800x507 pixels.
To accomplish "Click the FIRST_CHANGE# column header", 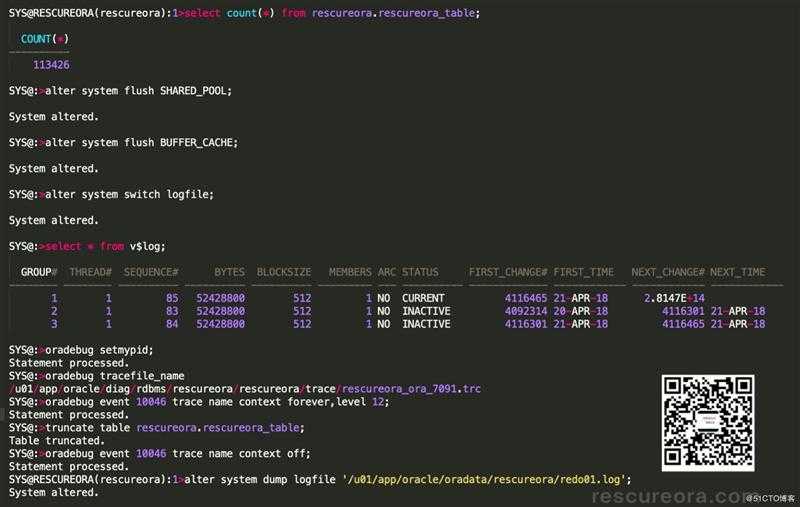I will 508,272.
